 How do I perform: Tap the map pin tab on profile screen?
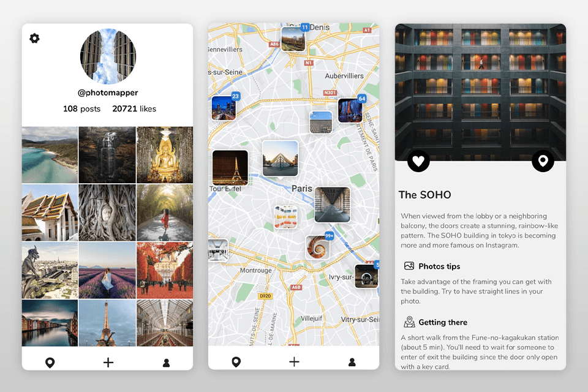pyautogui.click(x=50, y=363)
